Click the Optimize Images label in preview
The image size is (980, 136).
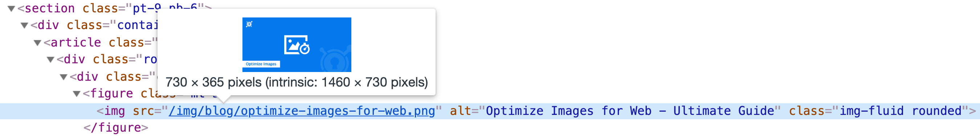point(261,64)
